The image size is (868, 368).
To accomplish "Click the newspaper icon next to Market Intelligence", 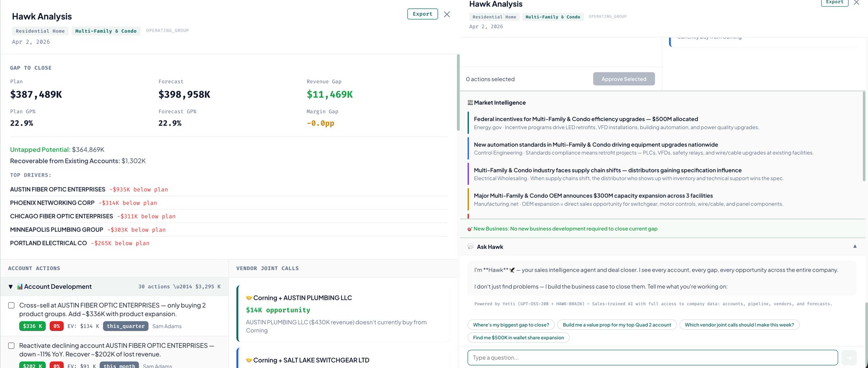I will [x=470, y=102].
